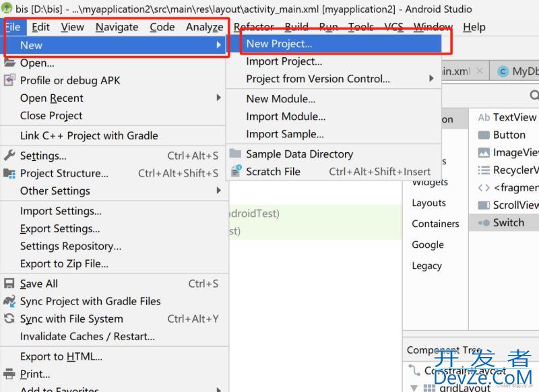
Task: Select Link C++ Project with Gradle
Action: 113,135
